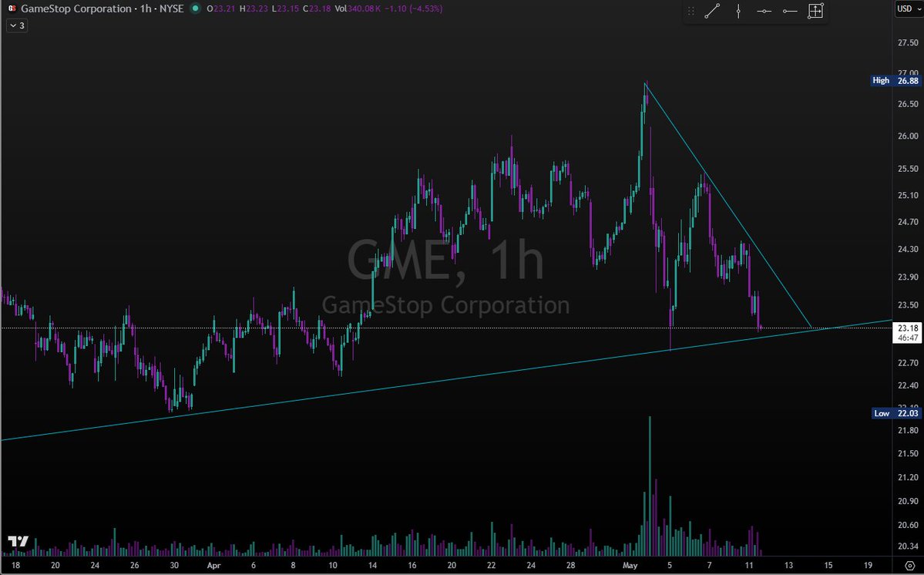
Task: Click the 20.34 price axis label
Action: point(908,546)
